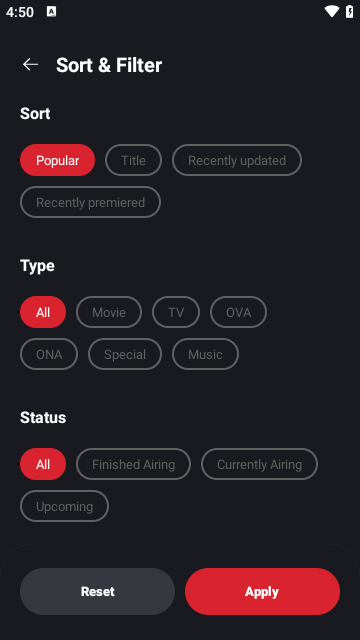Tap the keyboard notification icon in status bar
The height and width of the screenshot is (640, 360).
coord(51,11)
